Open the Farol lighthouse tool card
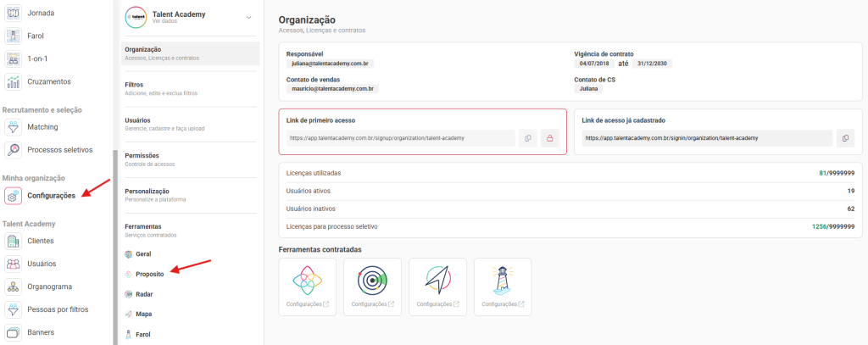 coord(503,286)
